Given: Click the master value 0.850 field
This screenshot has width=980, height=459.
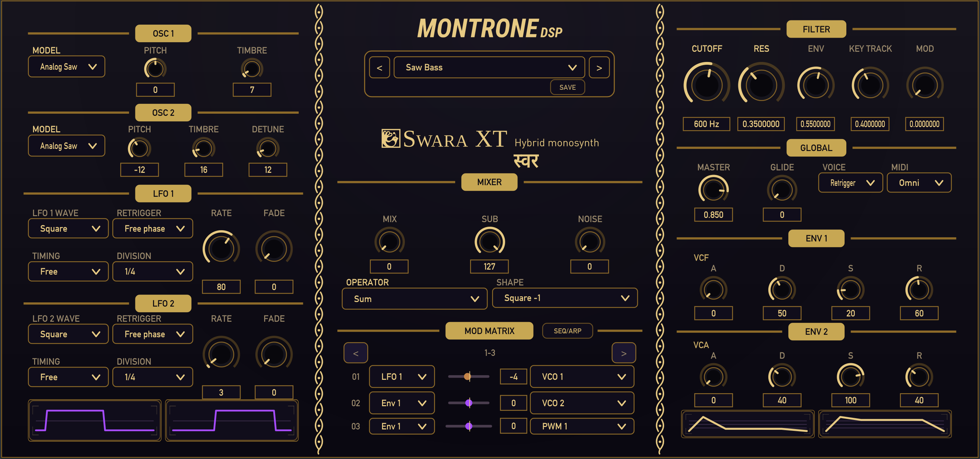Looking at the screenshot, I should tap(713, 215).
